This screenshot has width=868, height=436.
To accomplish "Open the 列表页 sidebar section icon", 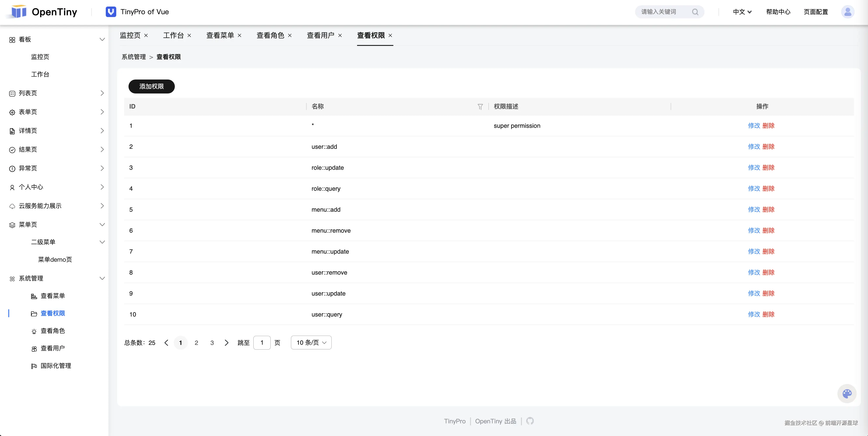I will pos(12,93).
